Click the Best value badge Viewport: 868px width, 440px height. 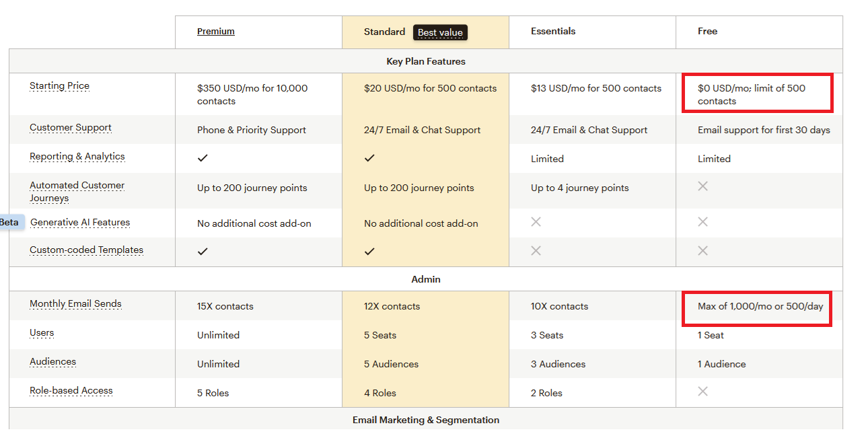pyautogui.click(x=440, y=32)
